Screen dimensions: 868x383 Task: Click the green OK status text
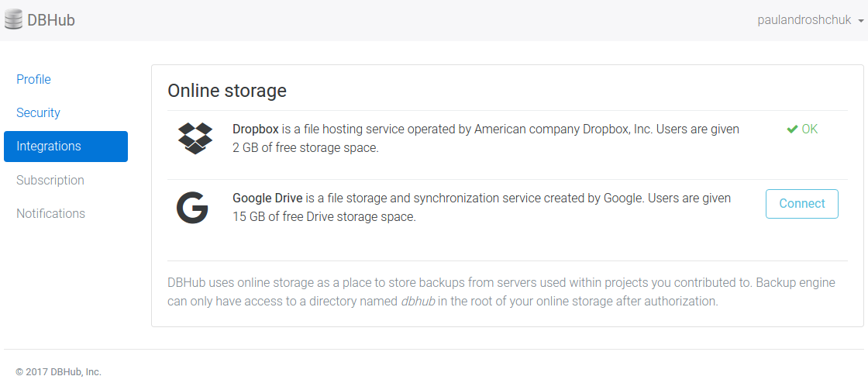point(809,129)
